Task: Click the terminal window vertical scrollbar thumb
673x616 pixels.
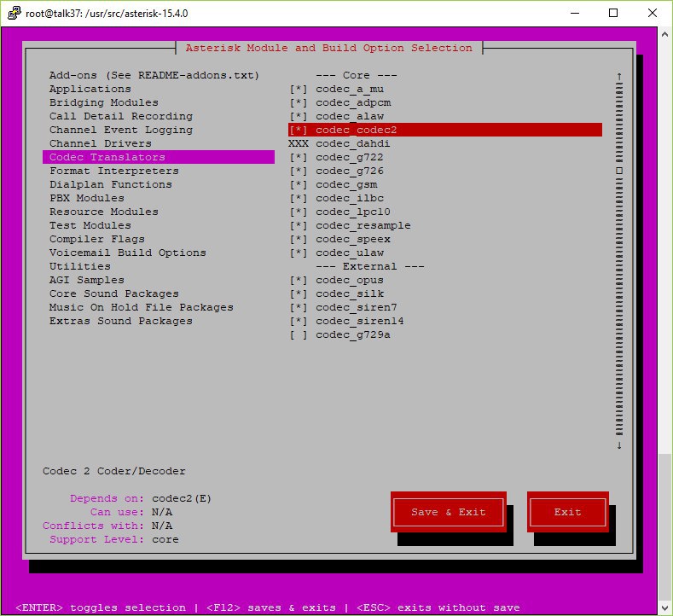Action: coord(664,526)
